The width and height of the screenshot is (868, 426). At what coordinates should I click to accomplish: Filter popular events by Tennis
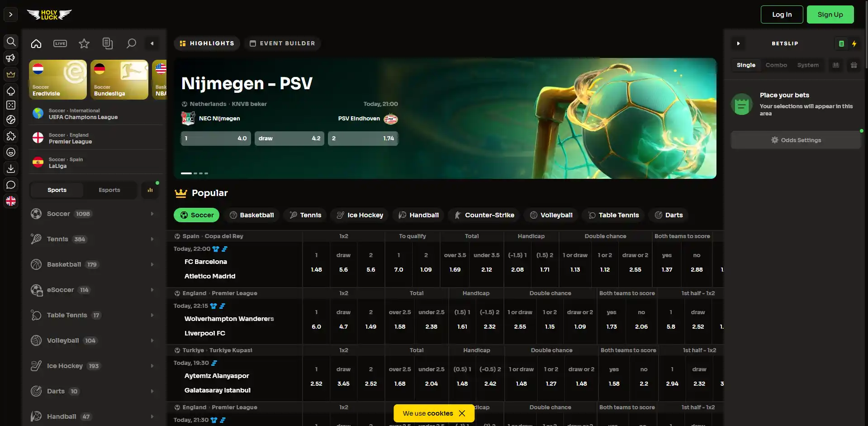click(305, 215)
